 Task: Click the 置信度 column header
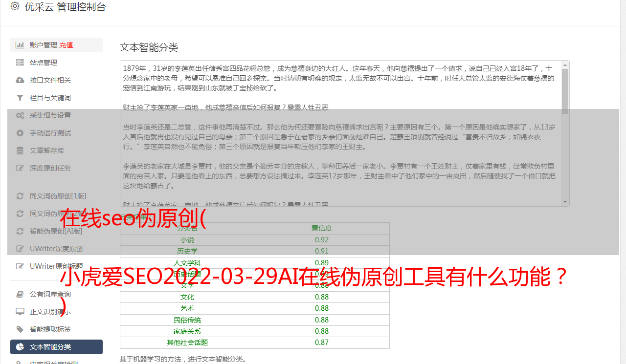pyautogui.click(x=322, y=228)
